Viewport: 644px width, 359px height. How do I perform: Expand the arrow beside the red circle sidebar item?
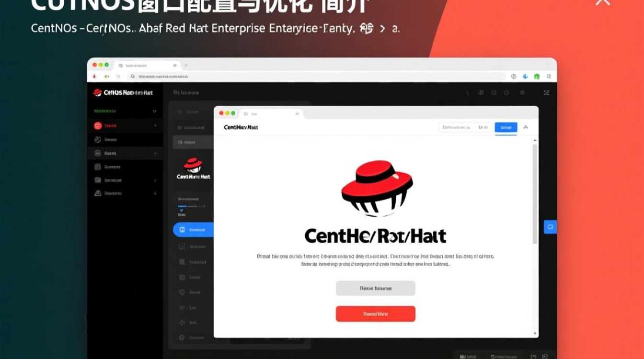click(155, 125)
